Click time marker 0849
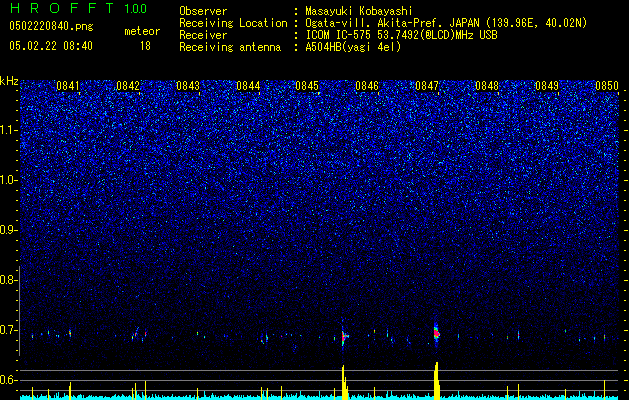The width and height of the screenshot is (629, 400). click(x=547, y=86)
